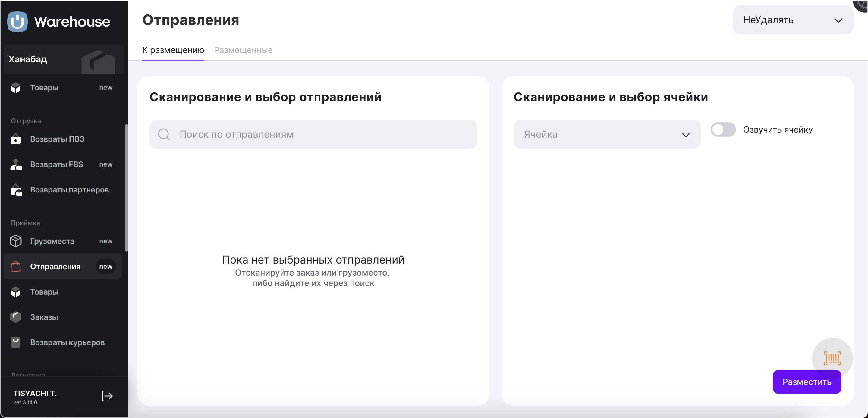Click the Разместить button
The height and width of the screenshot is (418, 868).
(806, 382)
